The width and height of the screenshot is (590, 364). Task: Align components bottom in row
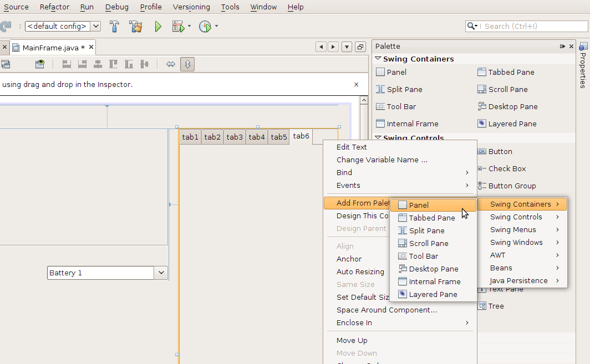point(129,64)
